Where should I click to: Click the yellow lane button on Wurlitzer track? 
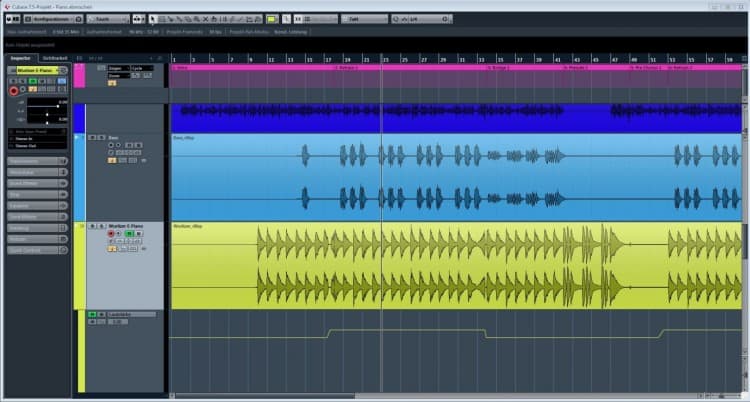[x=112, y=249]
